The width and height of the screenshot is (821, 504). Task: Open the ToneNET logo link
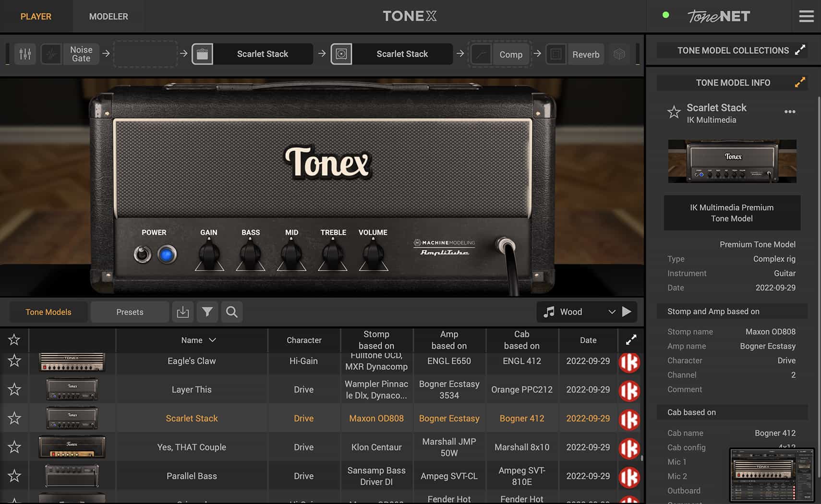[x=719, y=16]
